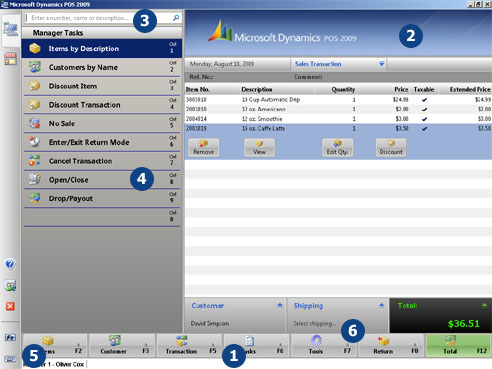
Task: Click the register view sidebar icon
Action: click(10, 30)
